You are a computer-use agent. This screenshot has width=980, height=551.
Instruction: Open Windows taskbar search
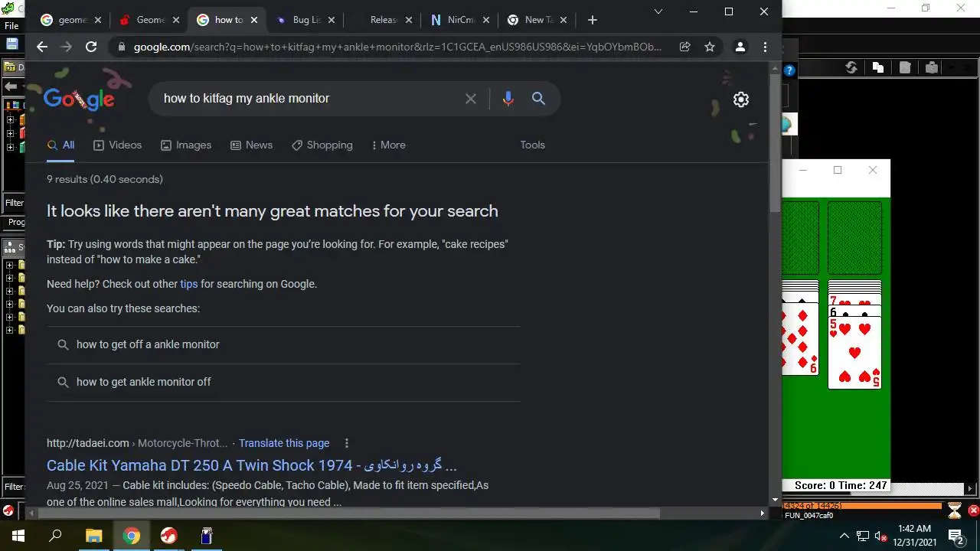pyautogui.click(x=55, y=536)
